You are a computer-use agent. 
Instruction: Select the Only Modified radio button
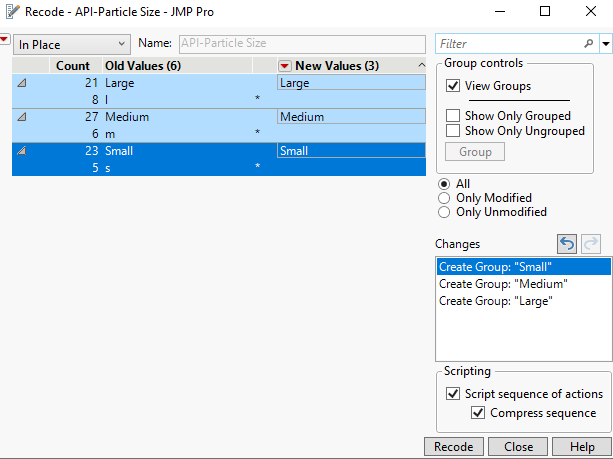pyautogui.click(x=444, y=198)
